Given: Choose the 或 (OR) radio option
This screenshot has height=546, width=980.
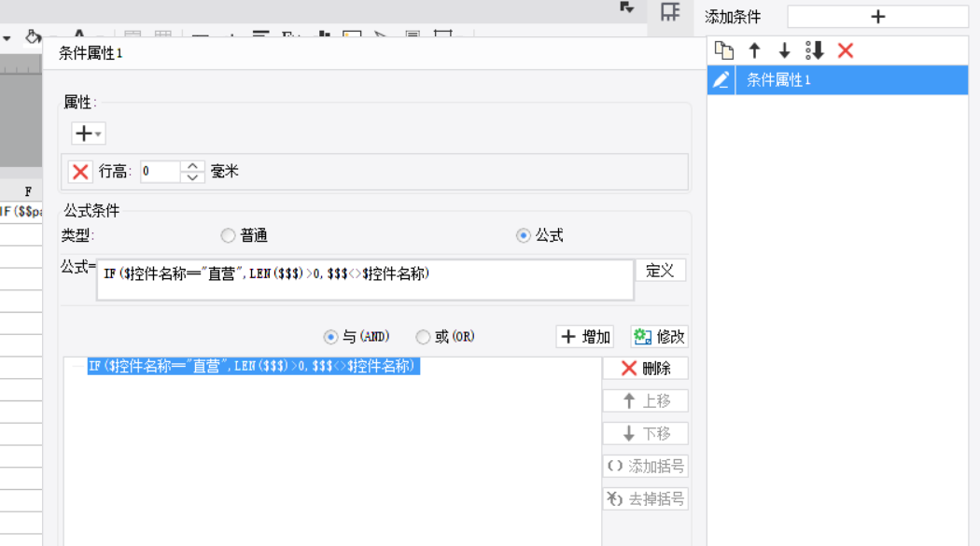Looking at the screenshot, I should click(x=423, y=337).
